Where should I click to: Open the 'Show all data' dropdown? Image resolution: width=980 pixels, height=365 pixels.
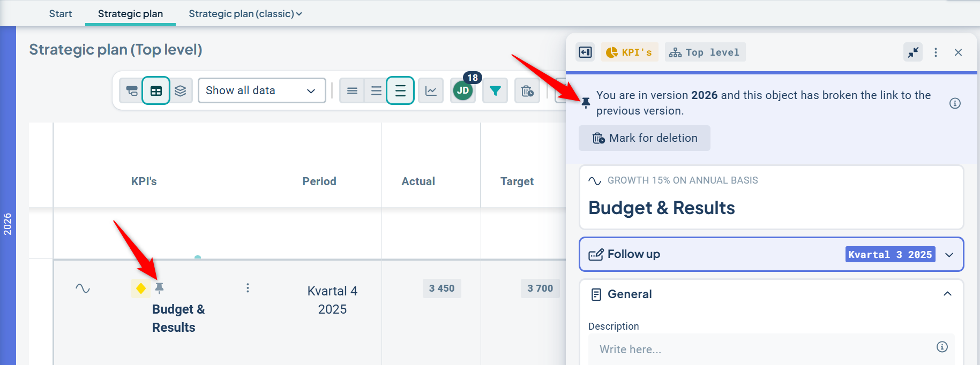click(261, 90)
